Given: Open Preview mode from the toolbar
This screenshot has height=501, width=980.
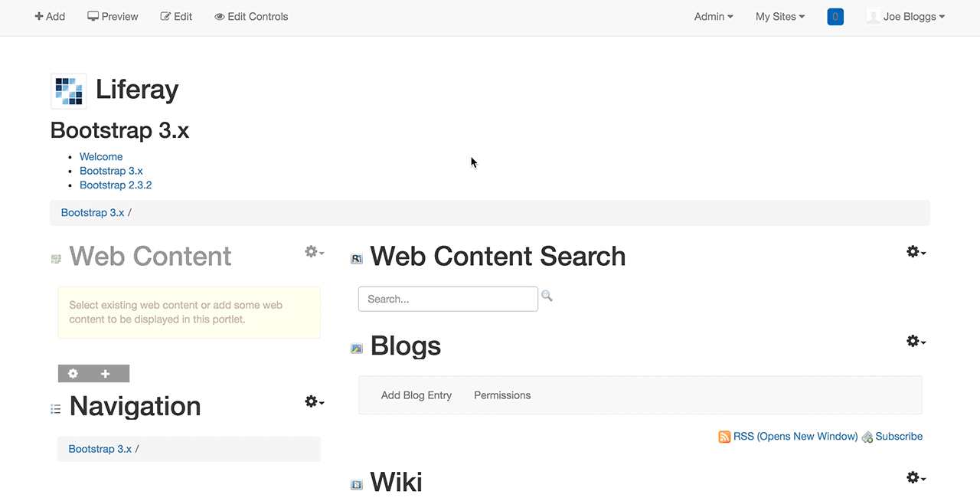Looking at the screenshot, I should pos(113,16).
